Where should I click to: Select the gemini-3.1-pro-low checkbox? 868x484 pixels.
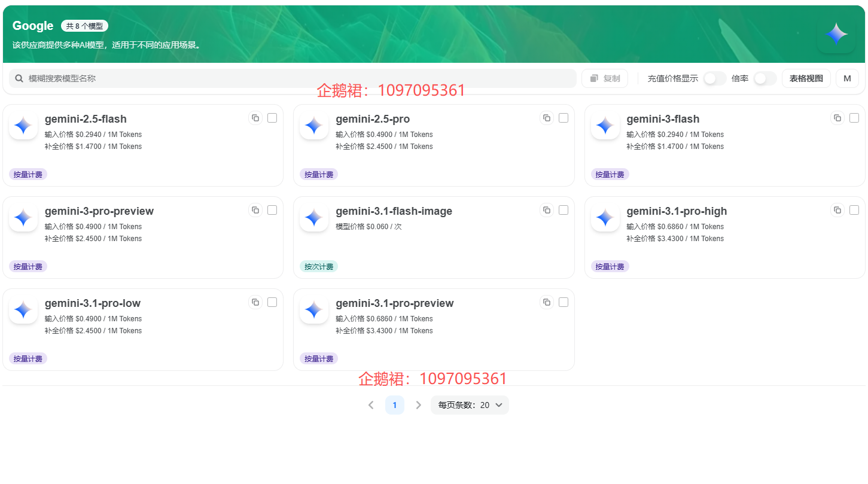pos(272,302)
